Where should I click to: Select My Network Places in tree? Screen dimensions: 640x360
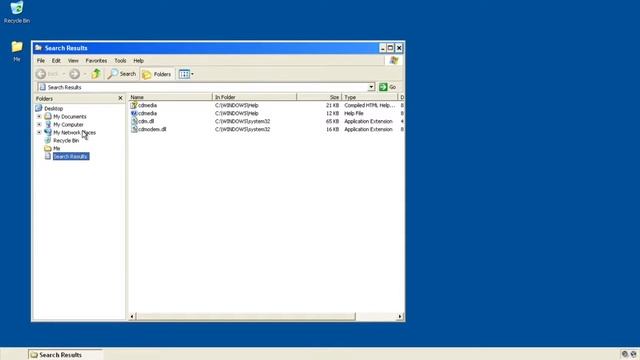tap(74, 133)
